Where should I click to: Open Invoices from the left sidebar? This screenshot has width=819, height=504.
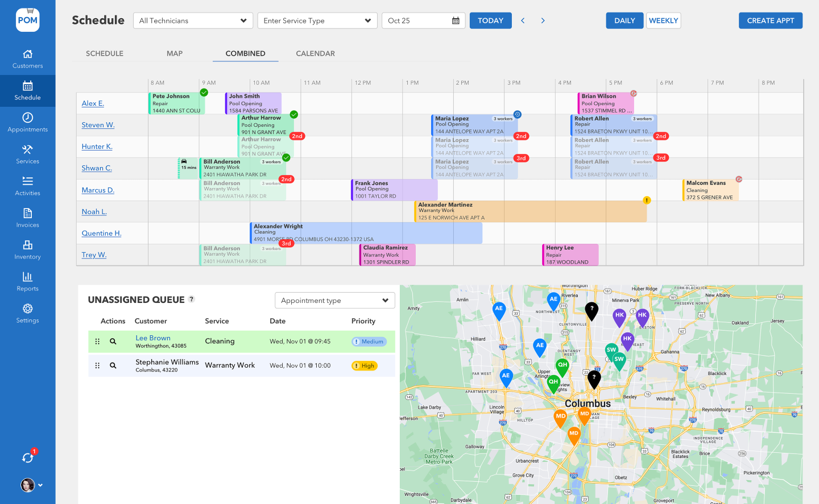(27, 218)
